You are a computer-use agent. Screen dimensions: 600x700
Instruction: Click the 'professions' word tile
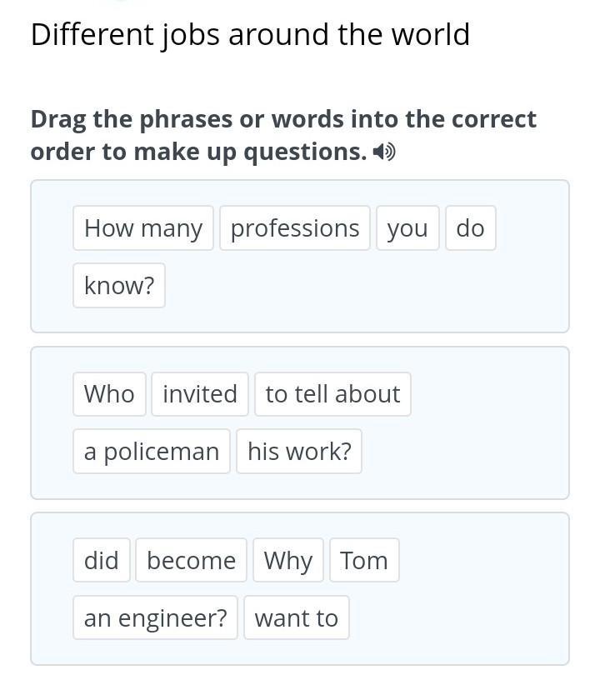295,228
